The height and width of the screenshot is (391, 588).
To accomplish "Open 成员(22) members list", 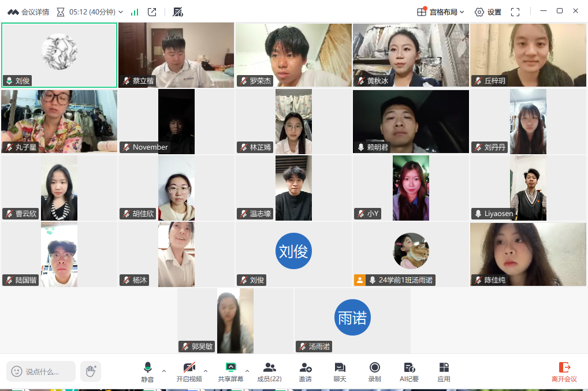I will point(269,371).
